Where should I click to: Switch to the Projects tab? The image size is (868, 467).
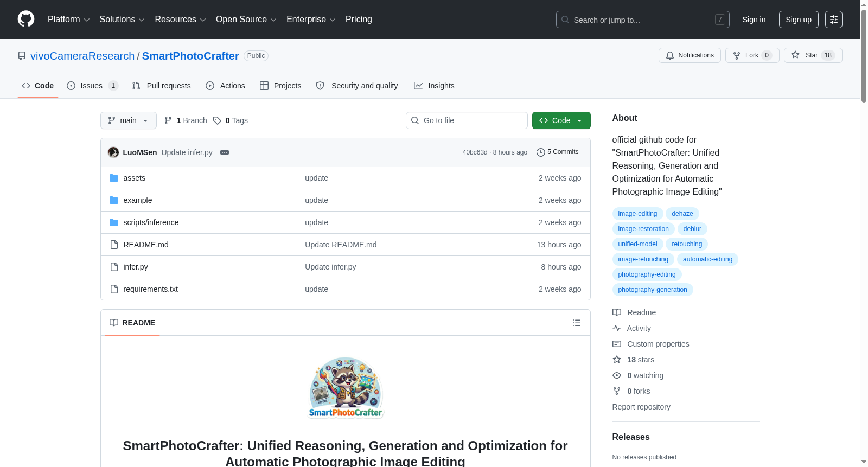click(280, 86)
